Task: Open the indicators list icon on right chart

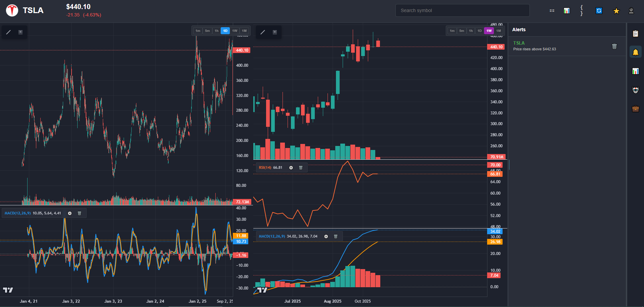Action: tap(275, 32)
